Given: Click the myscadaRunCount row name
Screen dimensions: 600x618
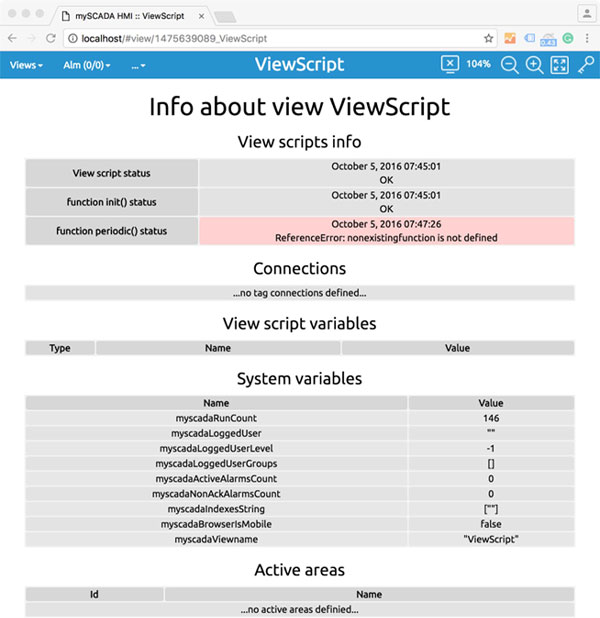Looking at the screenshot, I should 216,418.
